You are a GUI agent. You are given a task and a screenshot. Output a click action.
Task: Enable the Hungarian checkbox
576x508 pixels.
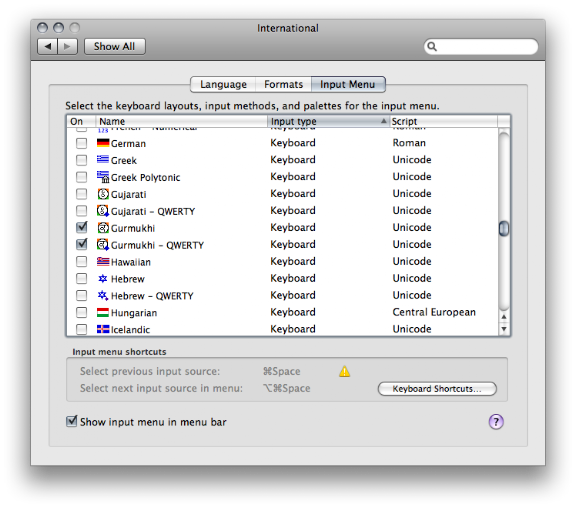point(81,312)
